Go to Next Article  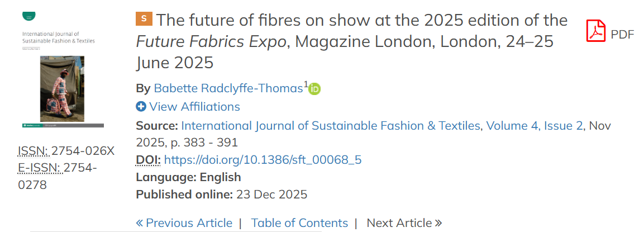(399, 223)
